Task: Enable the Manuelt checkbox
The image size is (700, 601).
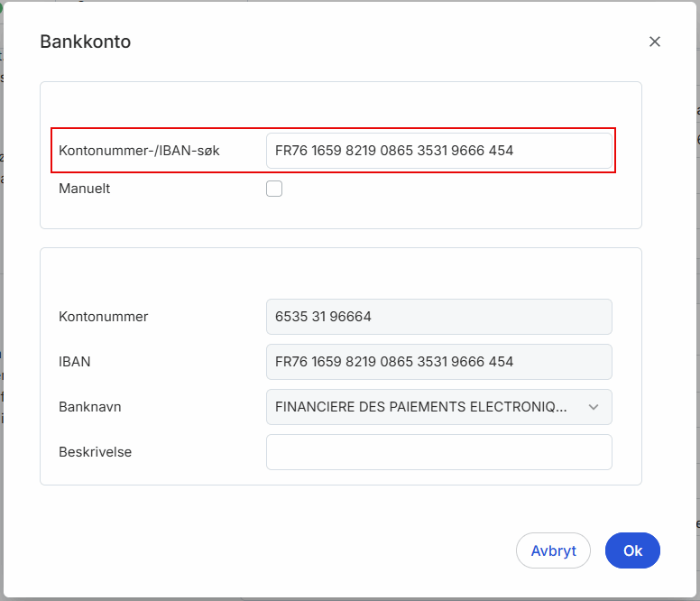Action: [x=274, y=189]
